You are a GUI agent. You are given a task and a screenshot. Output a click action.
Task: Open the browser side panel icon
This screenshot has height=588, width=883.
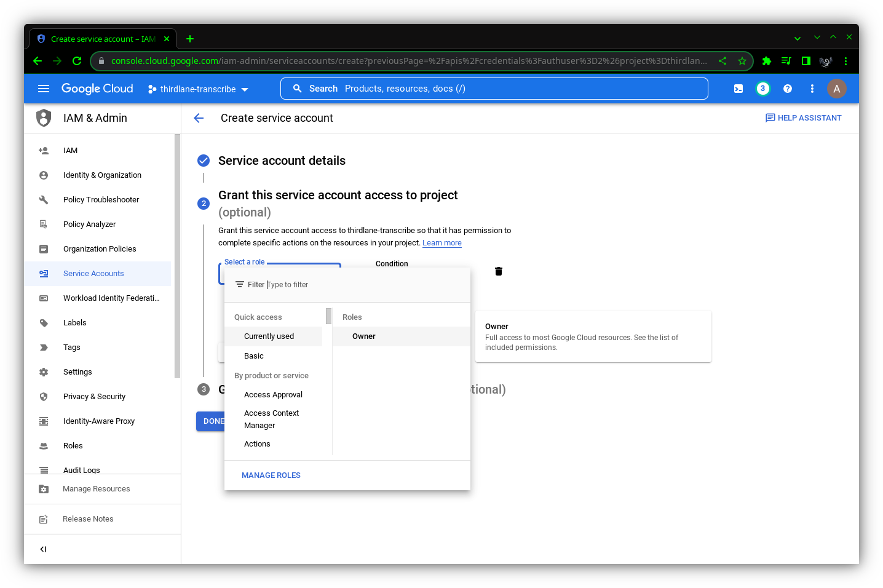(x=806, y=61)
